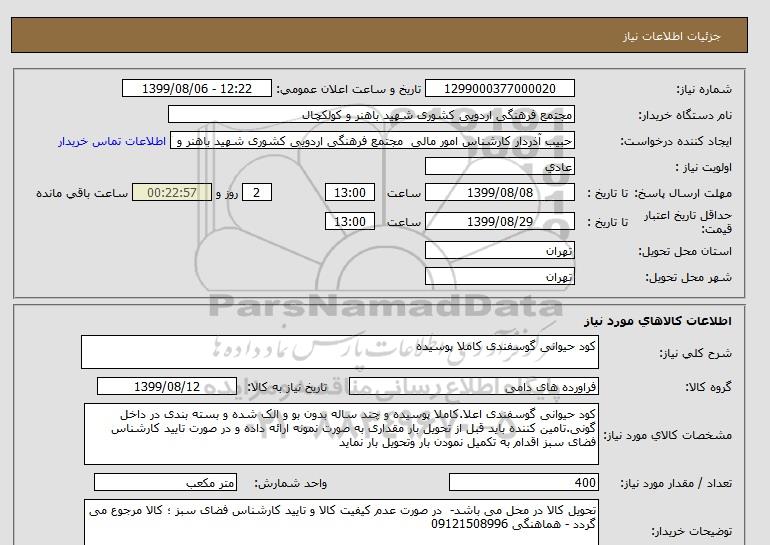Click the label استان محل تحویل
Screen dimensions: 770x545
tap(685, 251)
